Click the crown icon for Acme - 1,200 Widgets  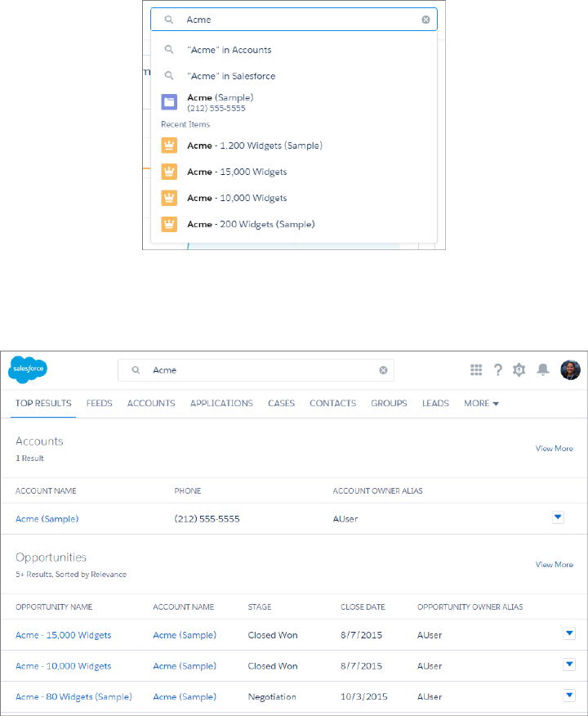point(169,145)
